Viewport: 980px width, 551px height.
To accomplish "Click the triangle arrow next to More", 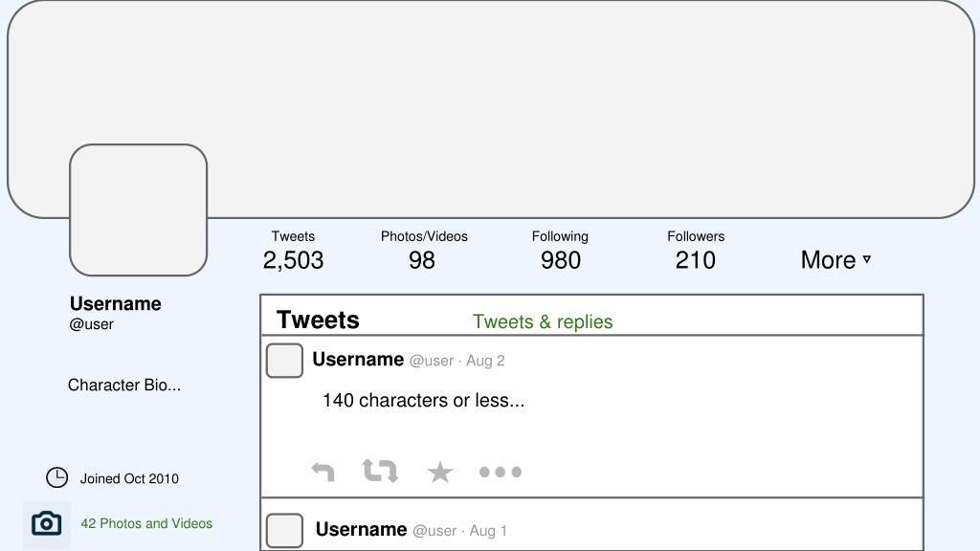I will [867, 258].
